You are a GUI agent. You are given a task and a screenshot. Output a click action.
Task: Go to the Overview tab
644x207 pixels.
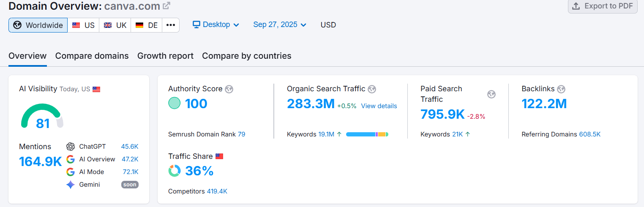tap(27, 56)
